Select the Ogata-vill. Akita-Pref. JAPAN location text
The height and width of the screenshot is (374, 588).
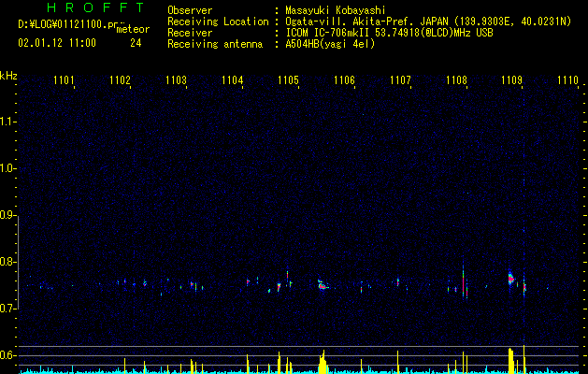[x=428, y=22]
